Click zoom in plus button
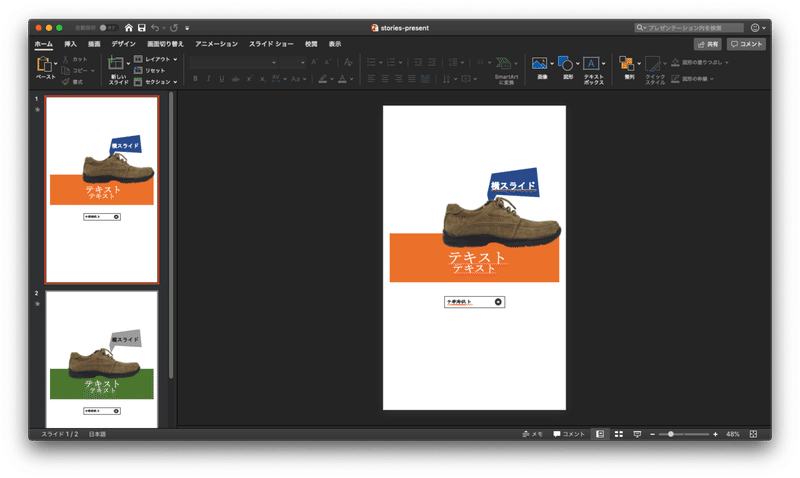Viewport: 800px width, 478px height. pos(715,434)
